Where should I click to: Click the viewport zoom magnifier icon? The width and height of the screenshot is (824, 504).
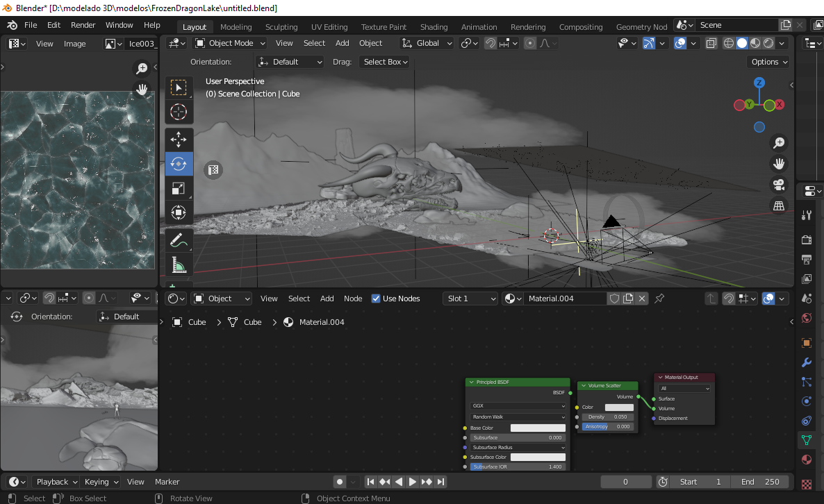click(x=779, y=143)
